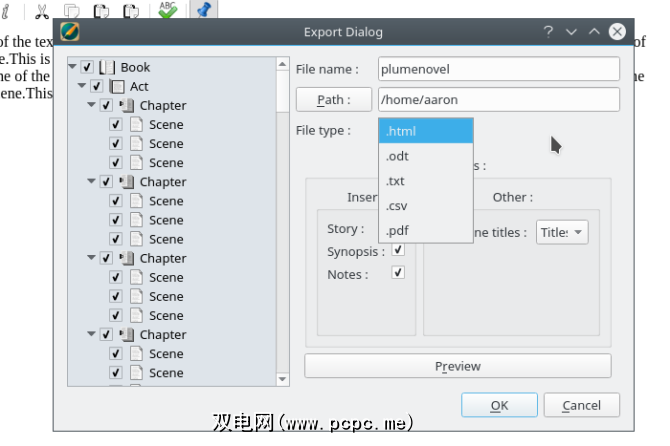Collapse the topmost Chapter node
This screenshot has height=446, width=670.
[91, 105]
